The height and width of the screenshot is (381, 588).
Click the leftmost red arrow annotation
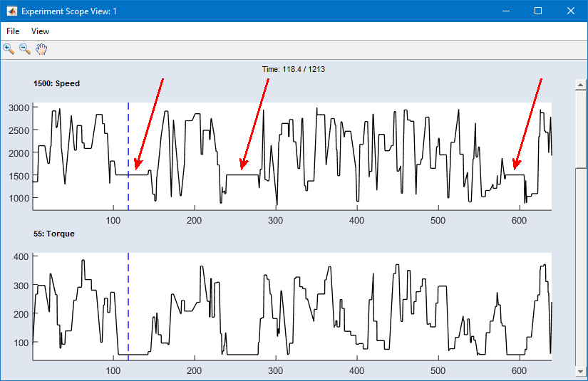pos(149,125)
